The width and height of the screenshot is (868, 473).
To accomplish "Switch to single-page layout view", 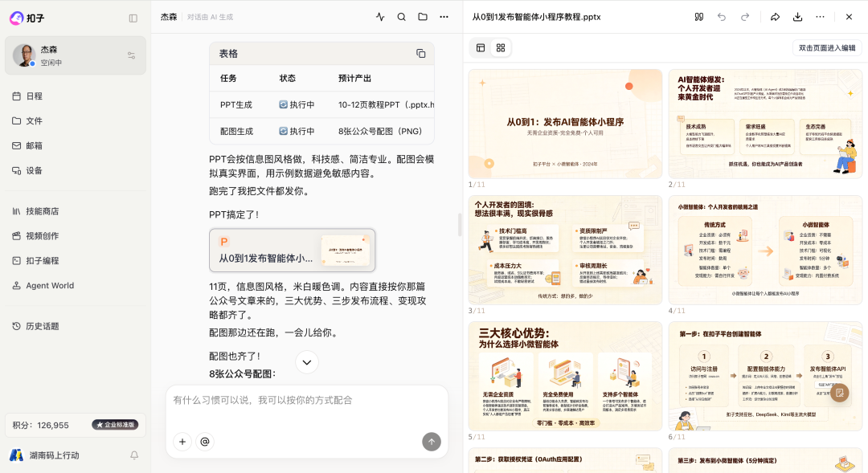I will [481, 47].
